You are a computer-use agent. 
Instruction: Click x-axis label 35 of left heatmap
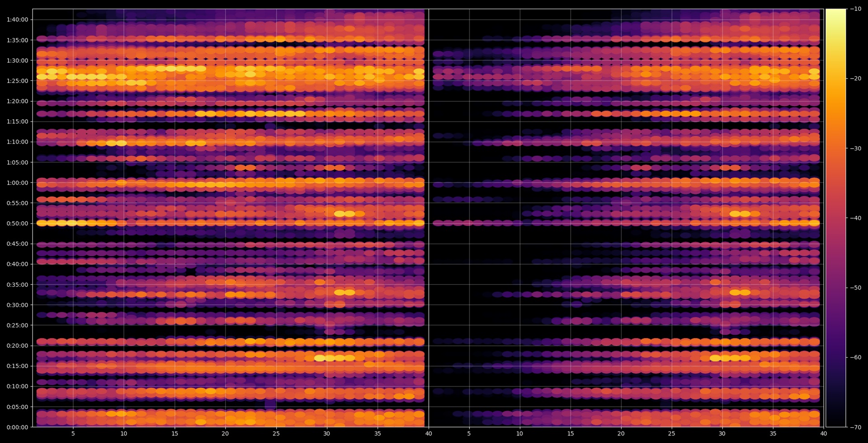coord(377,434)
